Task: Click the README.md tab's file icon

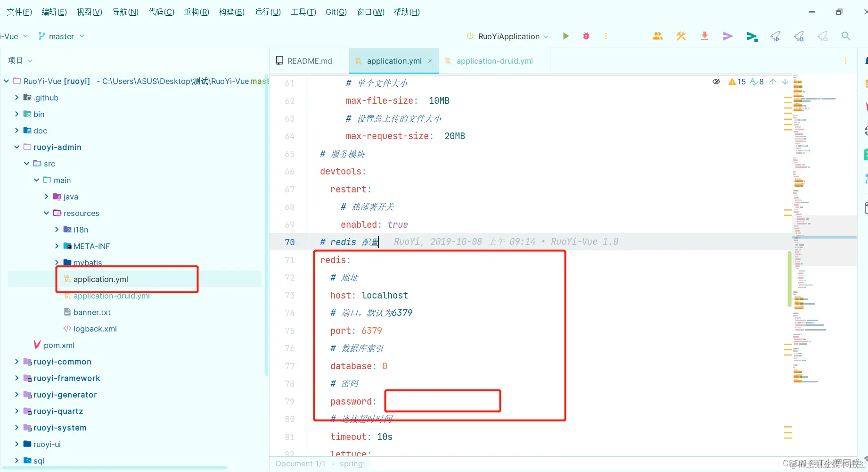Action: pos(279,61)
